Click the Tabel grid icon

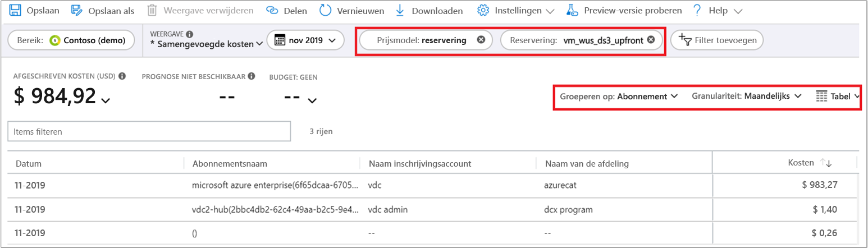point(821,97)
